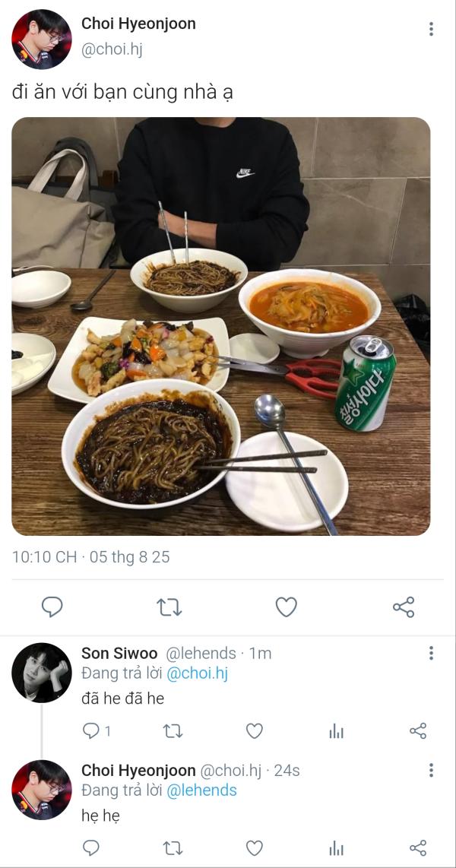Open Son Siwoo's profile picture
Screen dimensions: 456x868
[42, 673]
